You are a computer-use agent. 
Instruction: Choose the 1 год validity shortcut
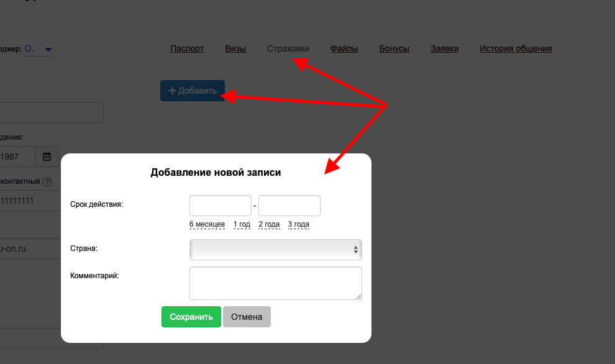tap(242, 224)
